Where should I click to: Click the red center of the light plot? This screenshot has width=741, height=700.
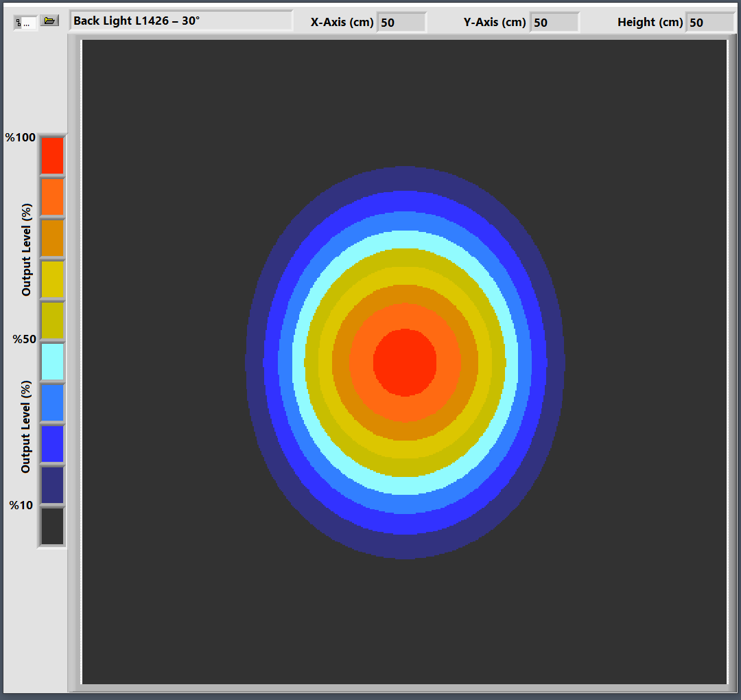(x=405, y=362)
